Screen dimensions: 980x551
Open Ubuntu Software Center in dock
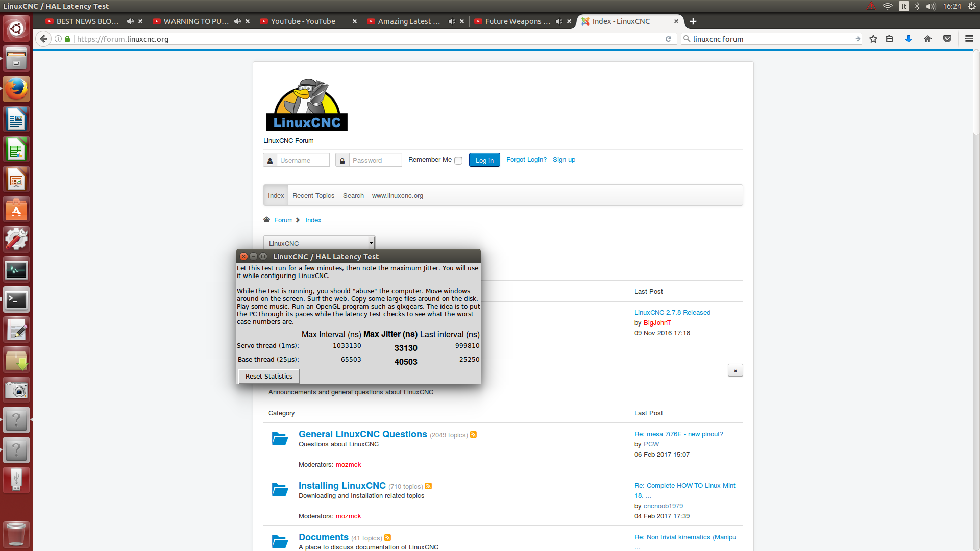pyautogui.click(x=16, y=209)
